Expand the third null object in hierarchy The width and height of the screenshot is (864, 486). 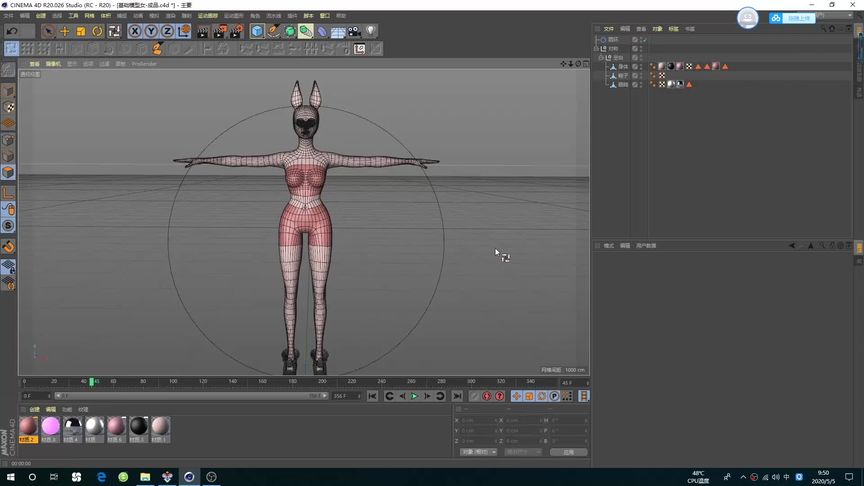click(x=601, y=57)
